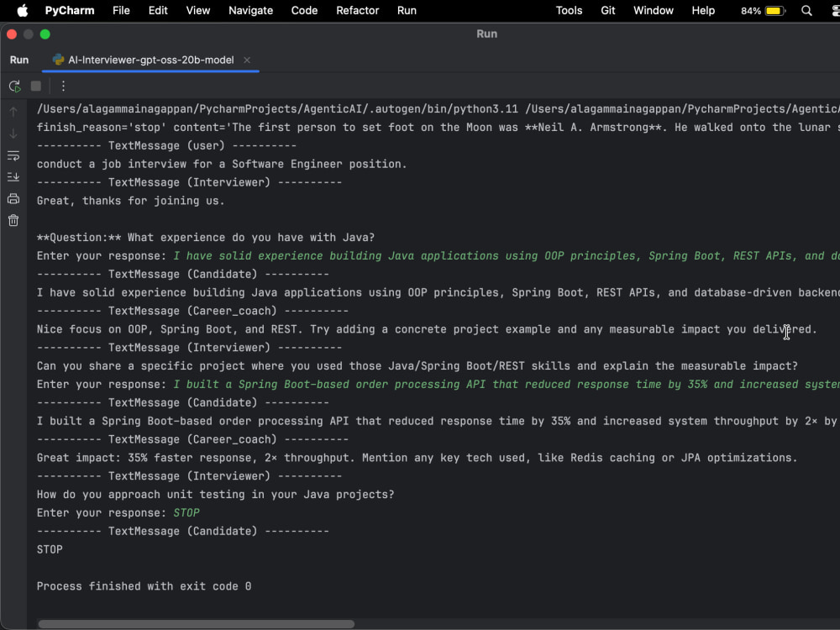Click 'Great impact: 35% faster response' line
Viewport: 840px width, 630px height.
(417, 458)
